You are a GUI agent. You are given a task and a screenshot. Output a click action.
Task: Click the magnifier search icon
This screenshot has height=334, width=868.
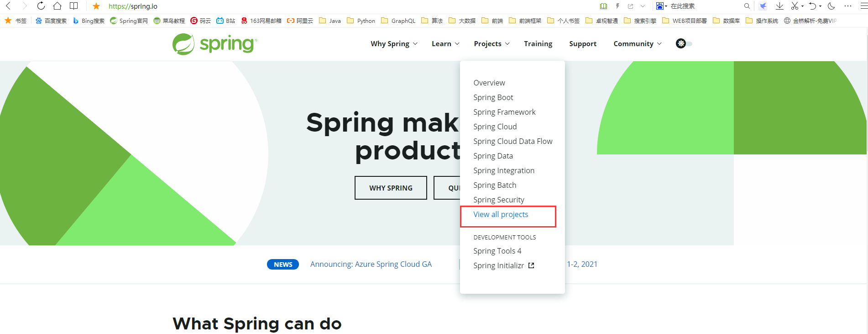pyautogui.click(x=747, y=6)
